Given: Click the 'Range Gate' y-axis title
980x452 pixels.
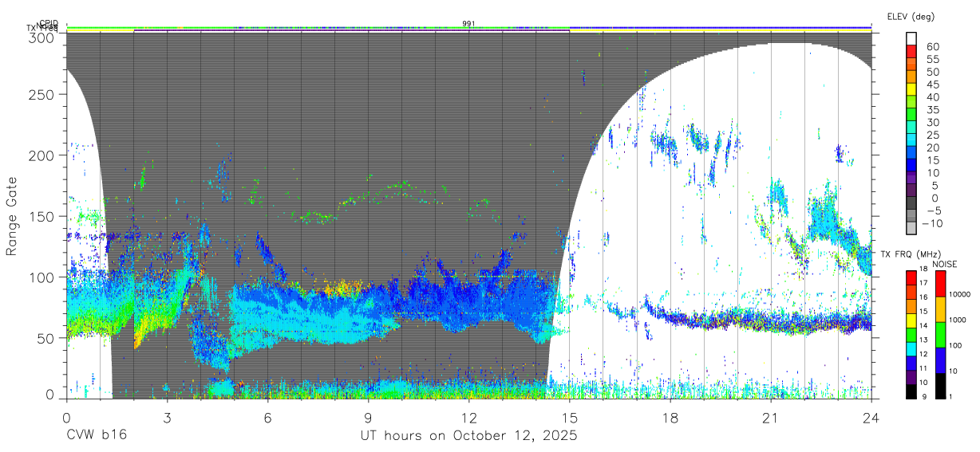Looking at the screenshot, I should click(x=13, y=216).
